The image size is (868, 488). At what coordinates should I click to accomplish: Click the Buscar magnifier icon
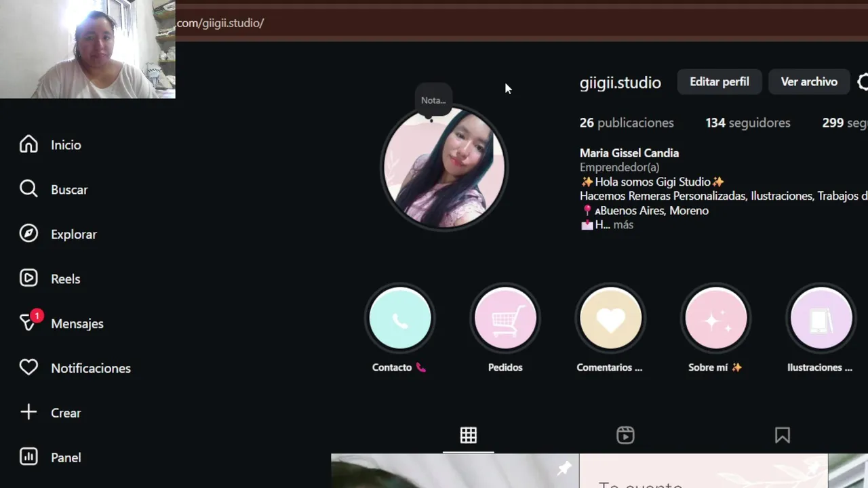(x=28, y=189)
